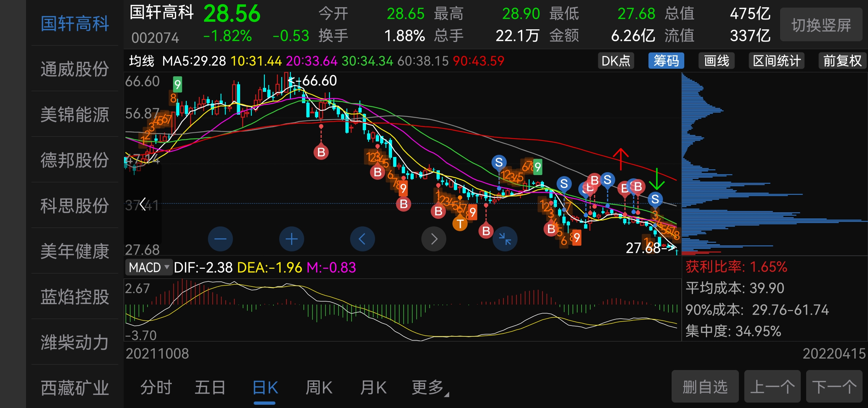The height and width of the screenshot is (408, 868).
Task: Click the left arrow at the chart's left edge
Action: pos(143,204)
